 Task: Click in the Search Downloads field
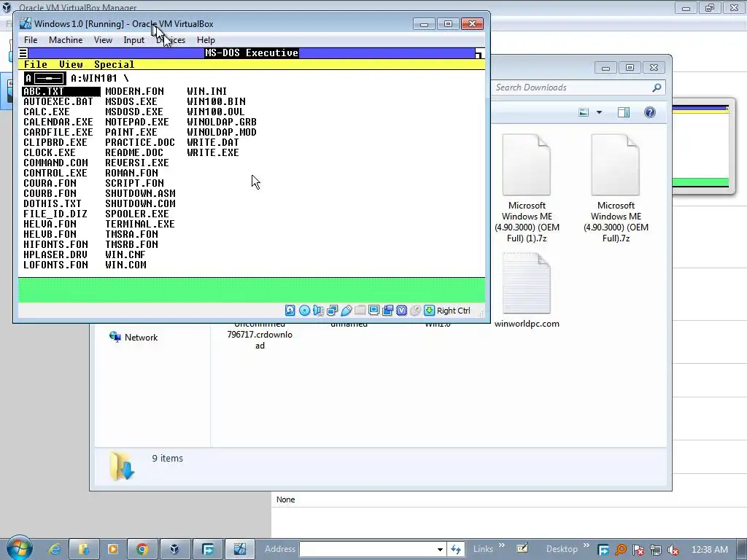tap(572, 87)
